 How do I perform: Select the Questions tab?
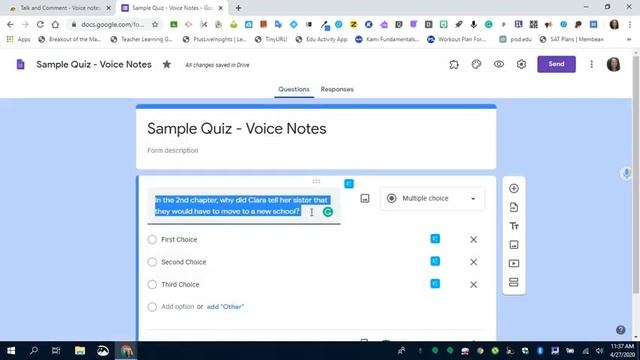pyautogui.click(x=294, y=89)
